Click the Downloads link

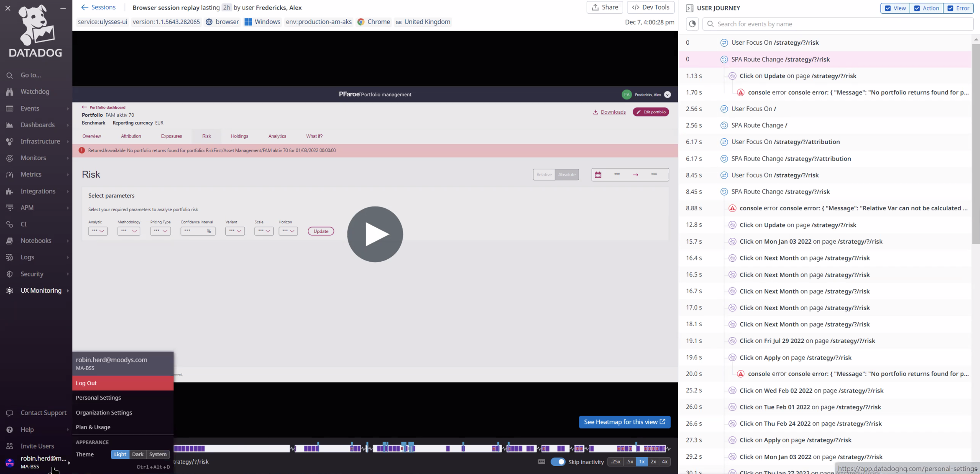(610, 112)
